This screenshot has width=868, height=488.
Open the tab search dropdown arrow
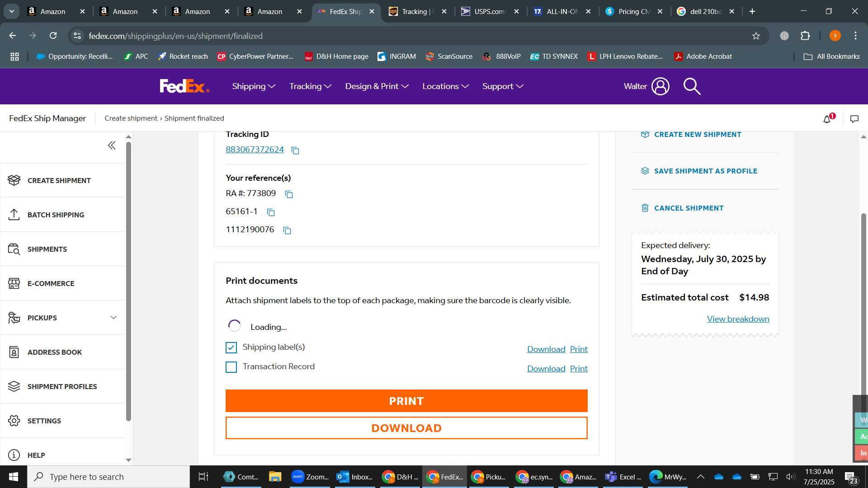point(12,11)
